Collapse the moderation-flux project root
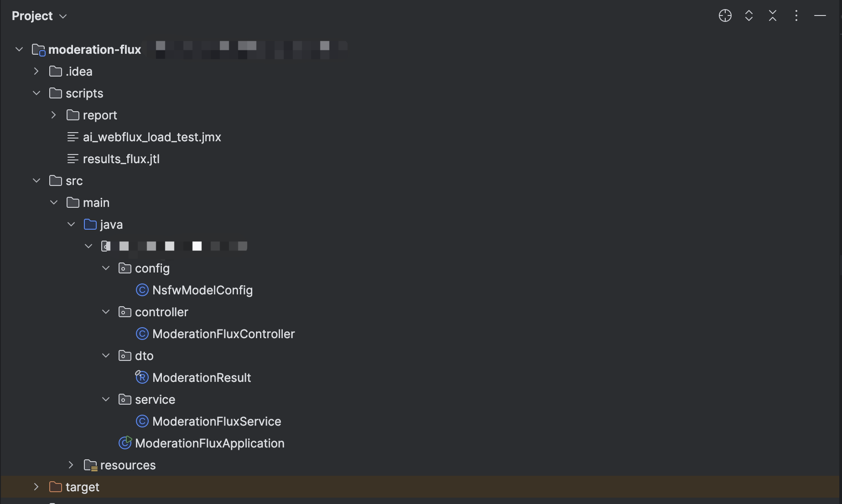842x504 pixels. (x=19, y=49)
